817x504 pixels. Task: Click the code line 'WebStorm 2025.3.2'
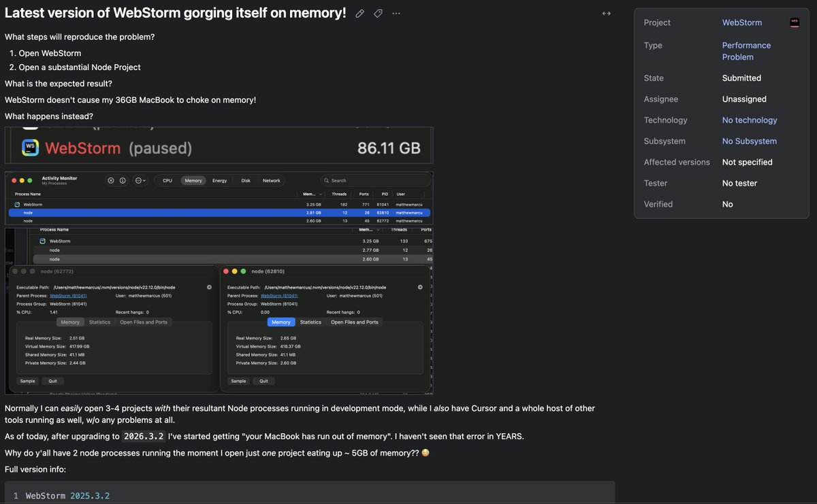pyautogui.click(x=67, y=496)
